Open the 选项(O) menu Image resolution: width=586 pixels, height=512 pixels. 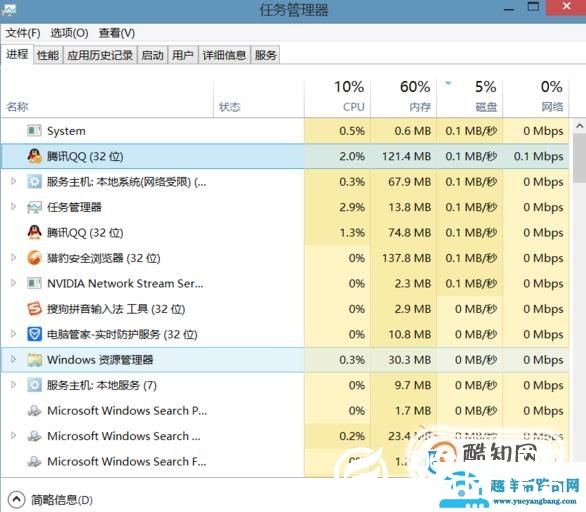tap(69, 33)
